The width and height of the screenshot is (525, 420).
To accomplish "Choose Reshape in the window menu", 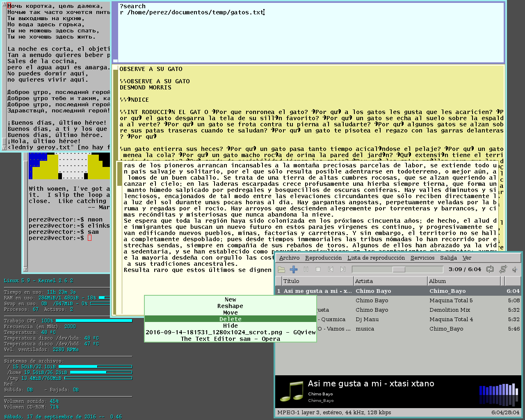I will tap(231, 306).
